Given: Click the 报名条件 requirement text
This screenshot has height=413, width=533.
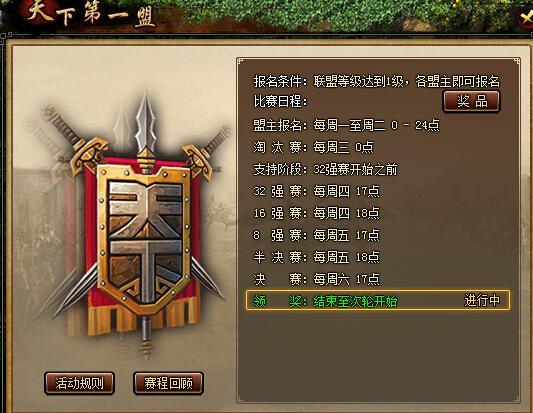Looking at the screenshot, I should pyautogui.click(x=377, y=81).
